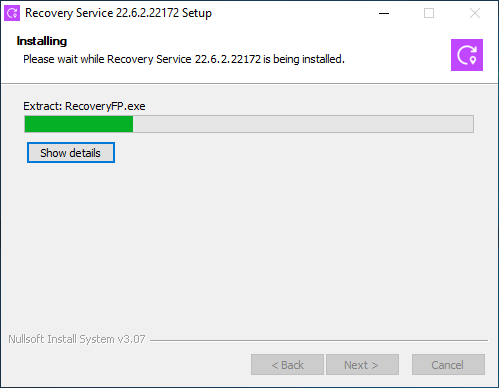Image resolution: width=499 pixels, height=388 pixels.
Task: Click the greyed-out Back button
Action: click(x=287, y=365)
